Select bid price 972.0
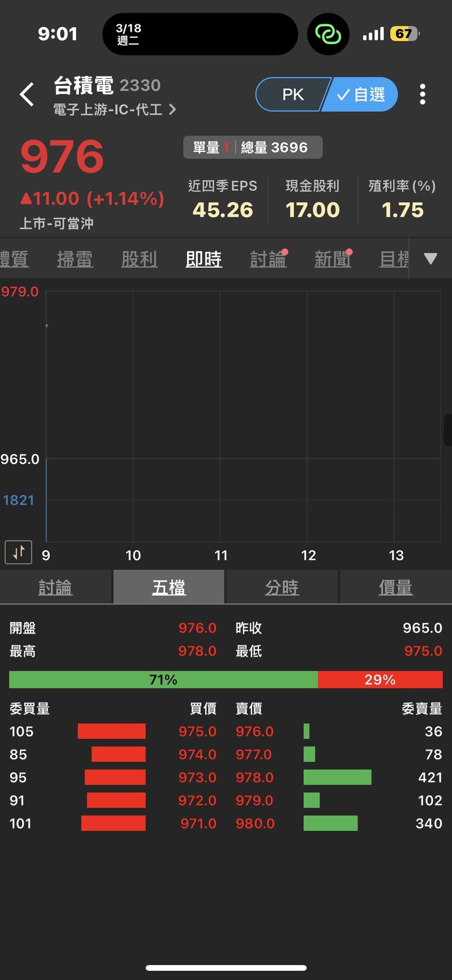 pyautogui.click(x=197, y=800)
